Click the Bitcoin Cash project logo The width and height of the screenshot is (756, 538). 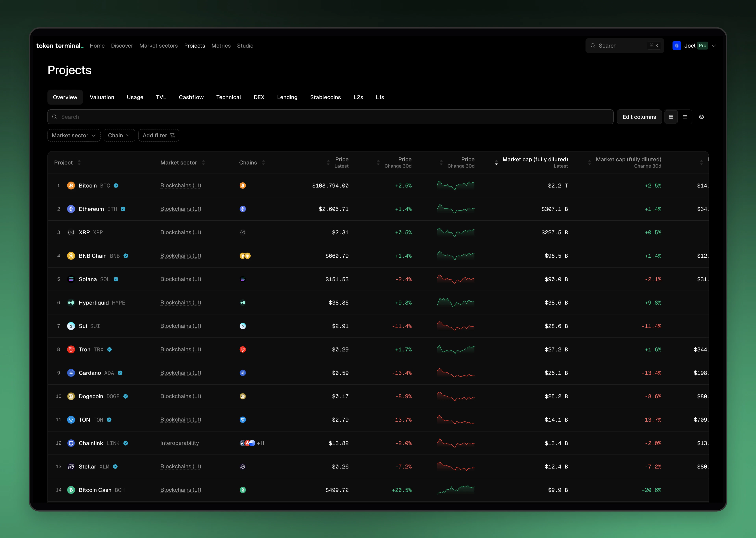point(71,490)
